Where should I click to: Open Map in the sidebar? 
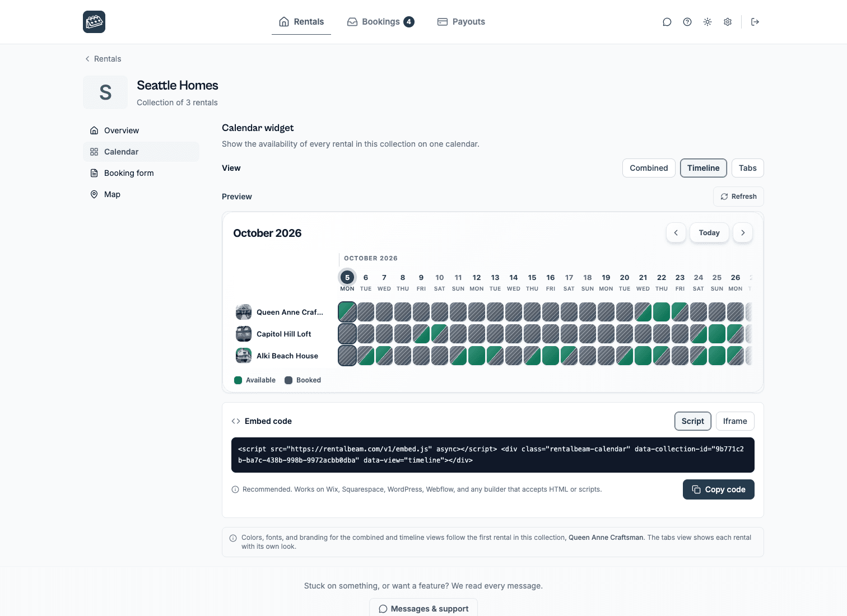click(x=141, y=194)
